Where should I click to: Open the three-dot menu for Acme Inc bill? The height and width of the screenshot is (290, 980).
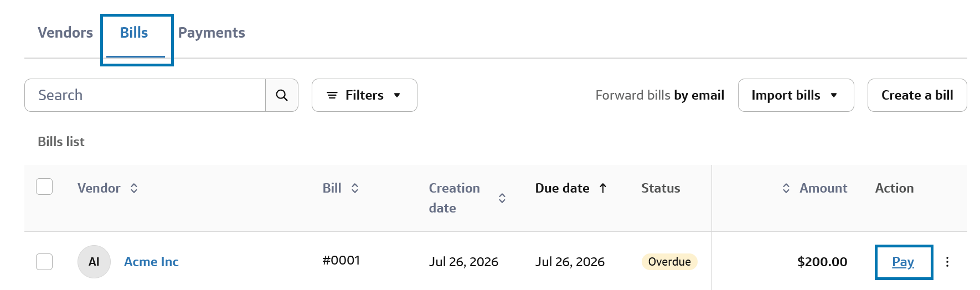pos(947,262)
